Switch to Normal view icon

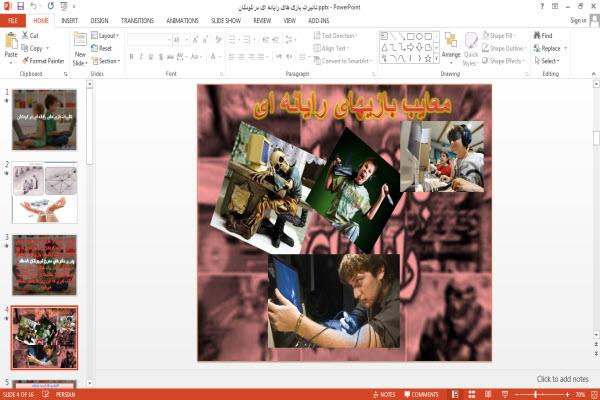click(x=455, y=394)
